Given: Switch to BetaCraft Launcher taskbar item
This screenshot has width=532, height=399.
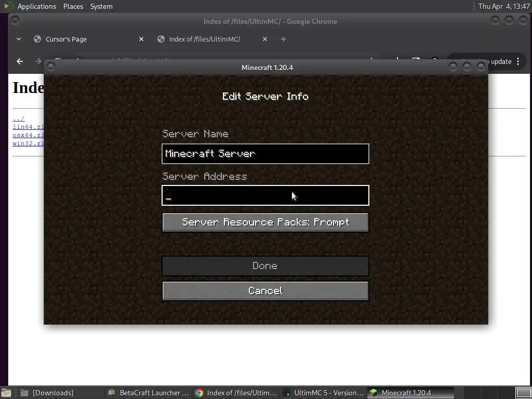Looking at the screenshot, I should coord(148,393).
